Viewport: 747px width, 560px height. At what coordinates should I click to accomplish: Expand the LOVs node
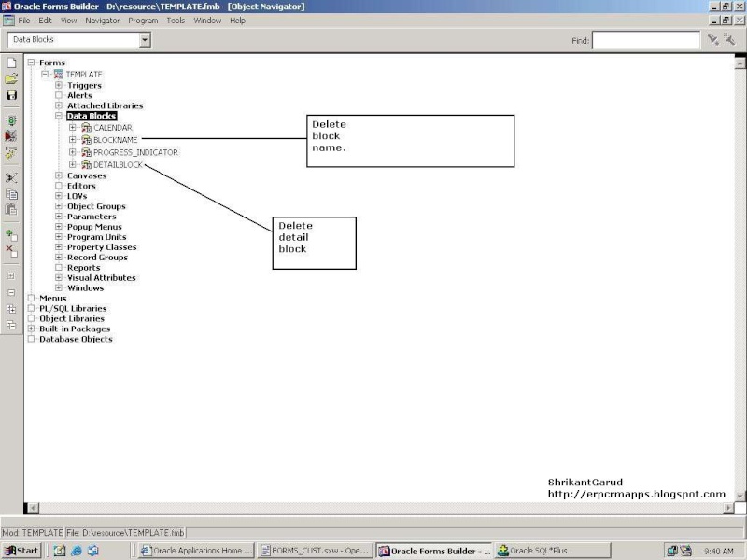tap(59, 196)
